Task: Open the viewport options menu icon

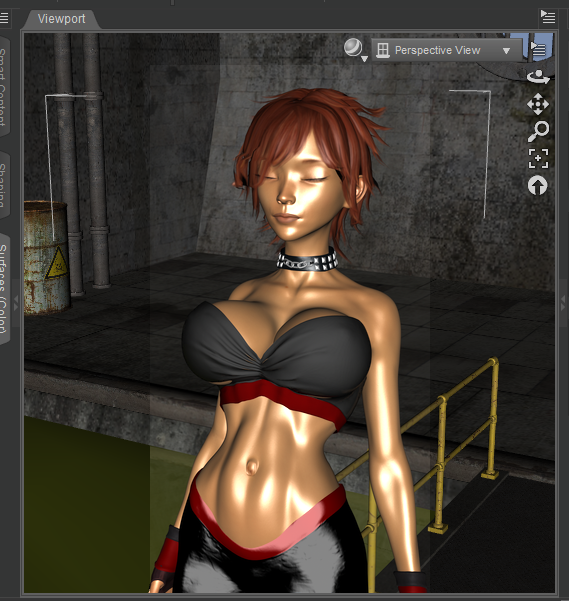Action: click(x=539, y=49)
